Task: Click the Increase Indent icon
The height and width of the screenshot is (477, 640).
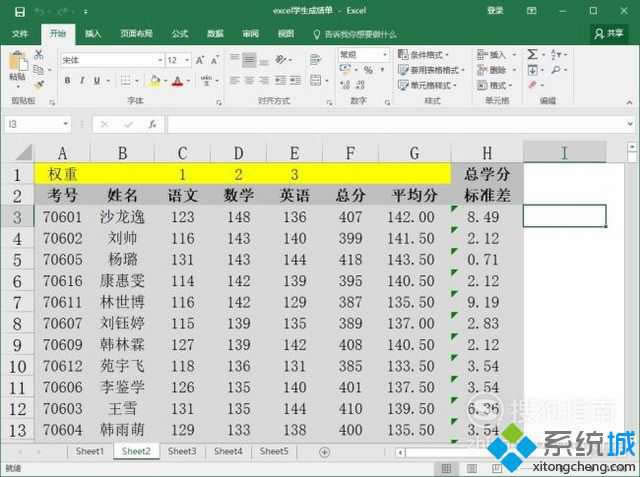Action: 295,80
